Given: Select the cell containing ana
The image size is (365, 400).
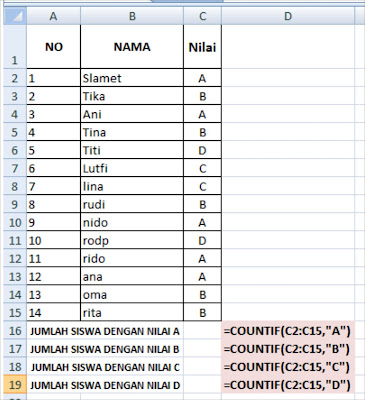Looking at the screenshot, I should 132,276.
